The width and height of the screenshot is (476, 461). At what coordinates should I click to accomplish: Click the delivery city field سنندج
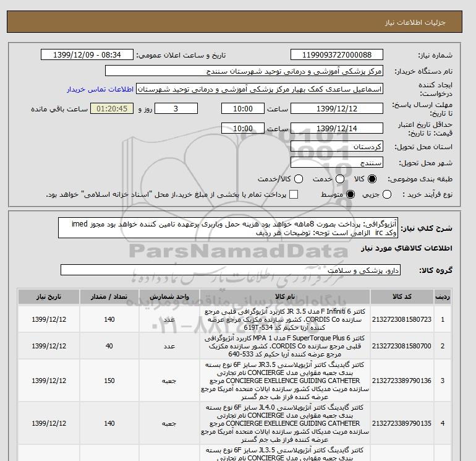(337, 162)
